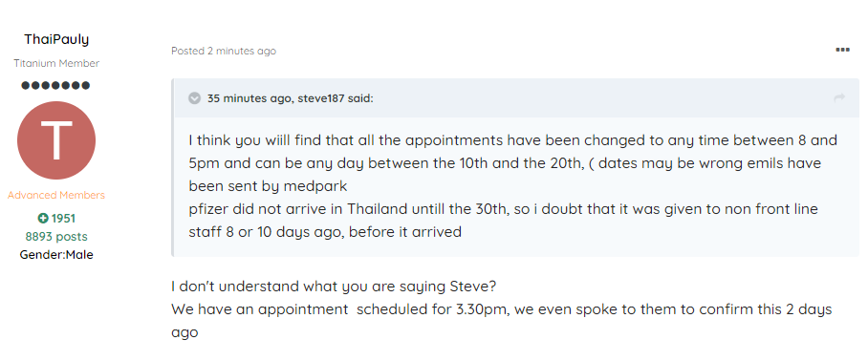Open the Advanced Members group link
The width and height of the screenshot is (868, 361).
click(x=55, y=195)
